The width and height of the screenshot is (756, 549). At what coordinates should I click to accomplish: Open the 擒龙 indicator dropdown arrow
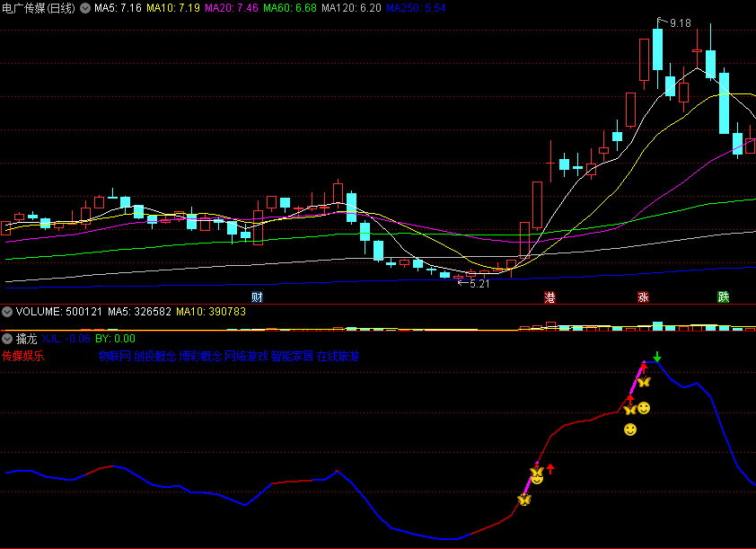pyautogui.click(x=7, y=339)
